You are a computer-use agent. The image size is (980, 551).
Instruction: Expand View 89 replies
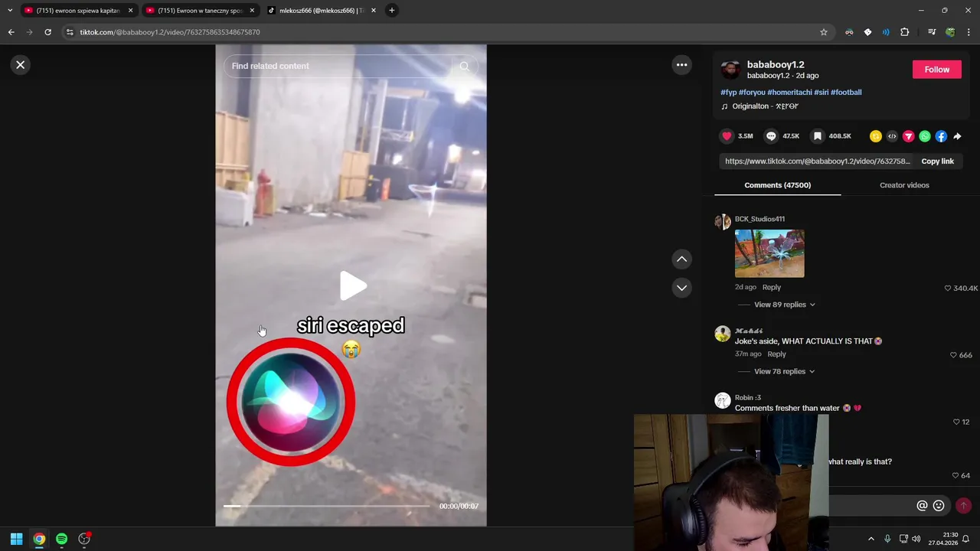(x=784, y=305)
